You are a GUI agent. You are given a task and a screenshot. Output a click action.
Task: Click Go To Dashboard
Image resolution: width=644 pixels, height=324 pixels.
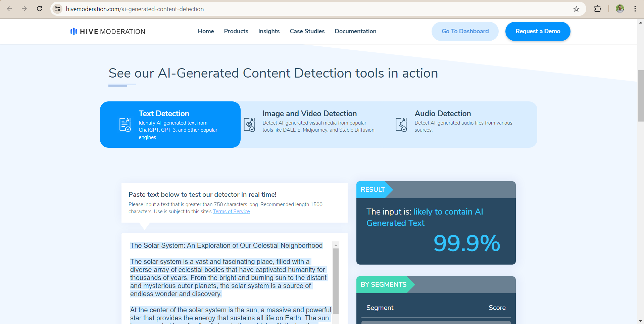point(465,31)
